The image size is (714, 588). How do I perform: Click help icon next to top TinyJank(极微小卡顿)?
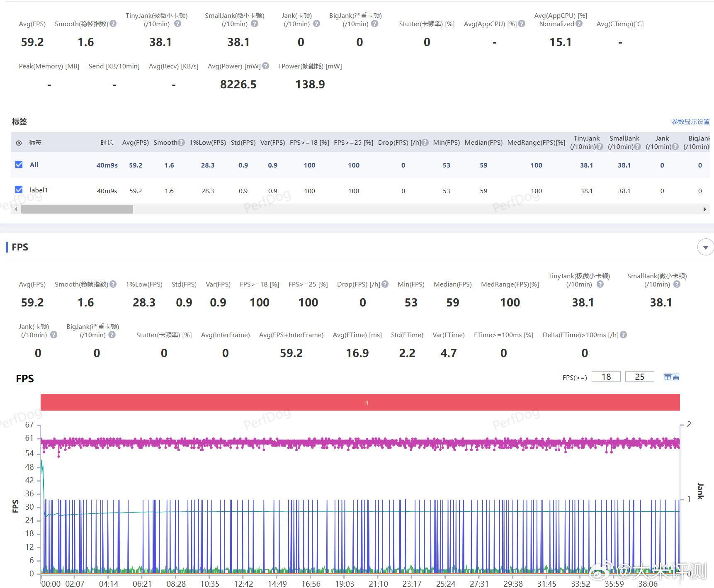(x=177, y=24)
